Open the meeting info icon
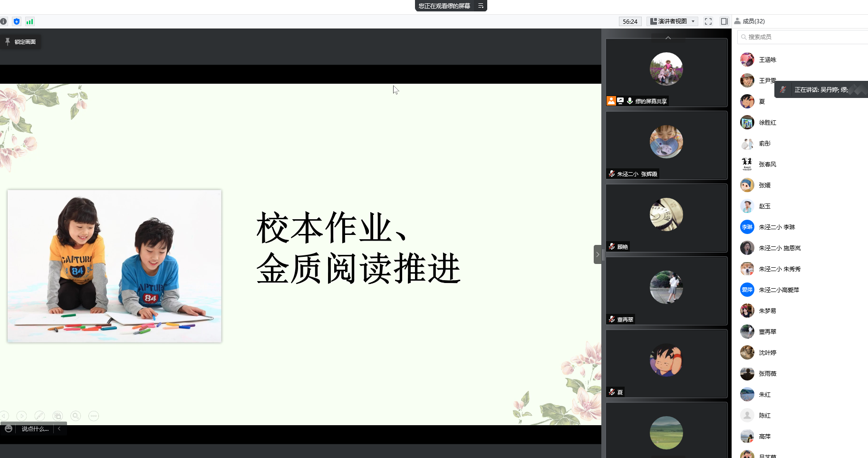 [x=4, y=21]
